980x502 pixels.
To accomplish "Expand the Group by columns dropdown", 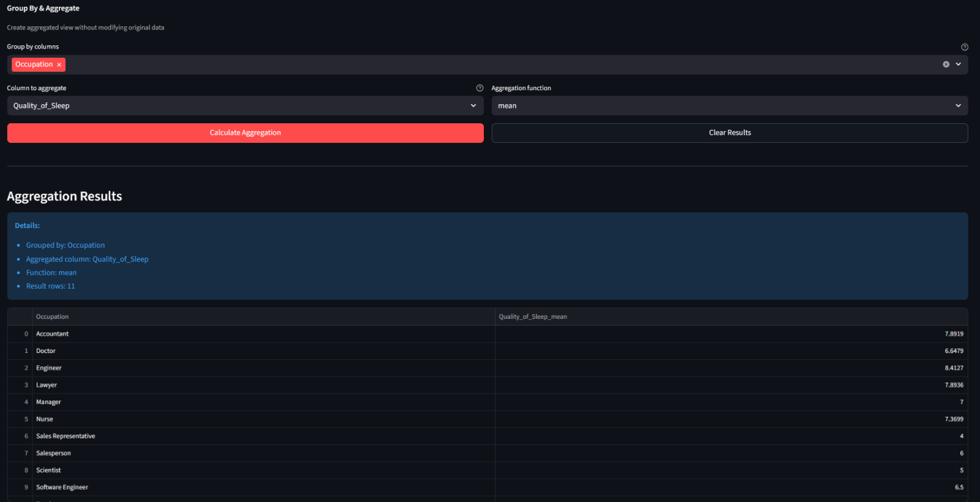I will (x=959, y=64).
